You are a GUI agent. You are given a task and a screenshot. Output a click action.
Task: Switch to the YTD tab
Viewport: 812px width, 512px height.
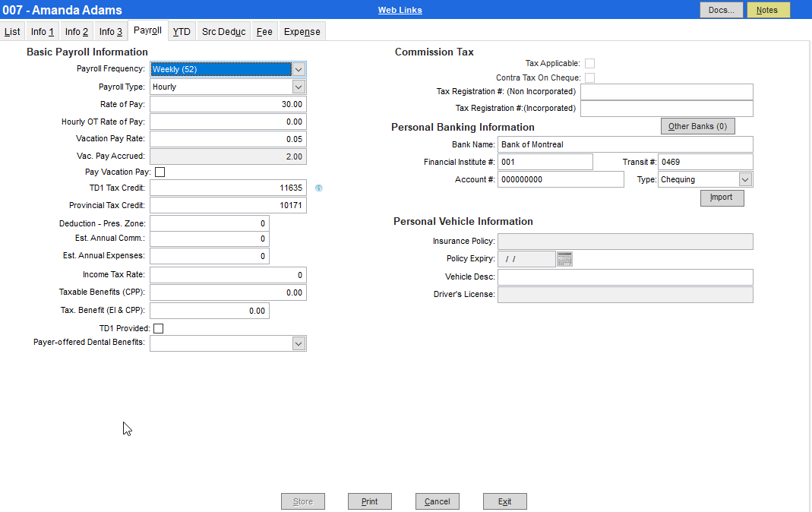(182, 31)
